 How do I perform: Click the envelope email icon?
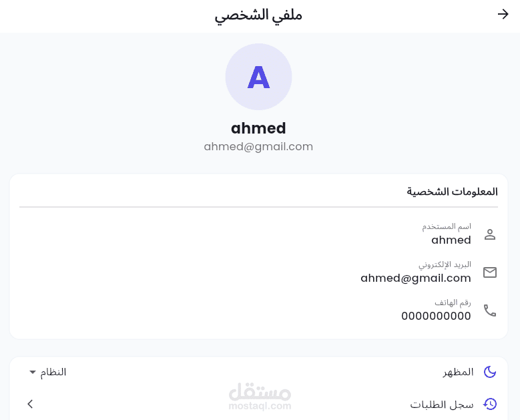pos(490,272)
